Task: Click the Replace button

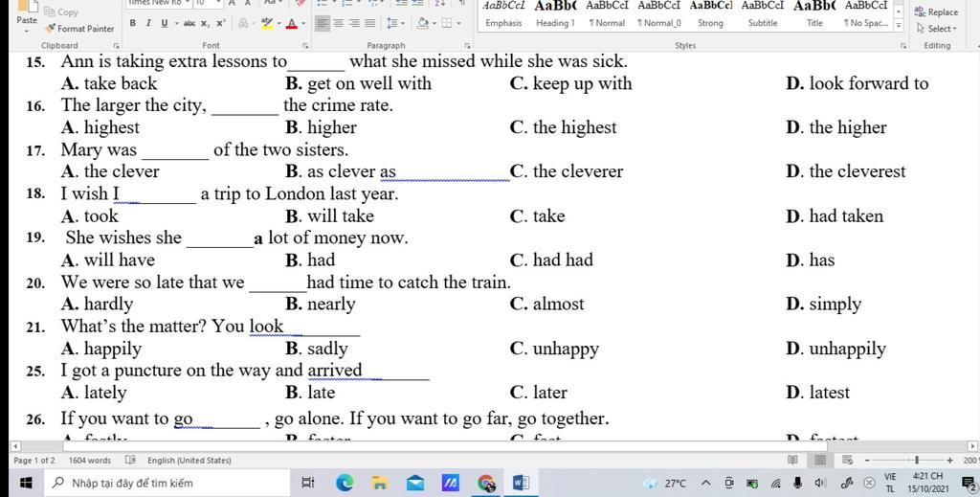Action: click(x=936, y=11)
